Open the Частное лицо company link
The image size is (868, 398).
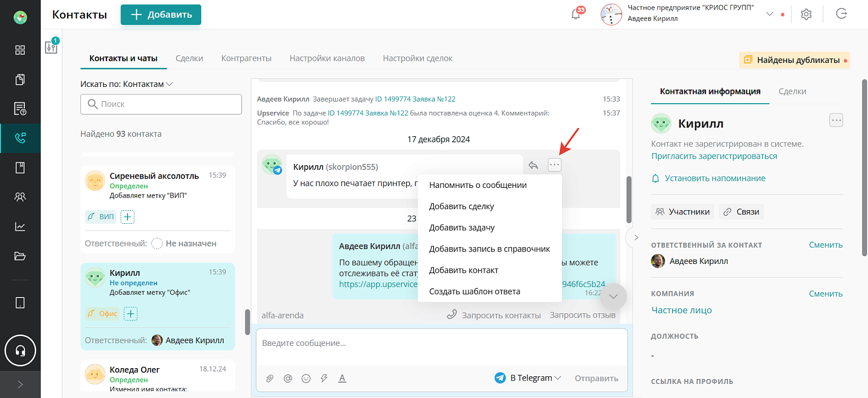click(x=681, y=310)
